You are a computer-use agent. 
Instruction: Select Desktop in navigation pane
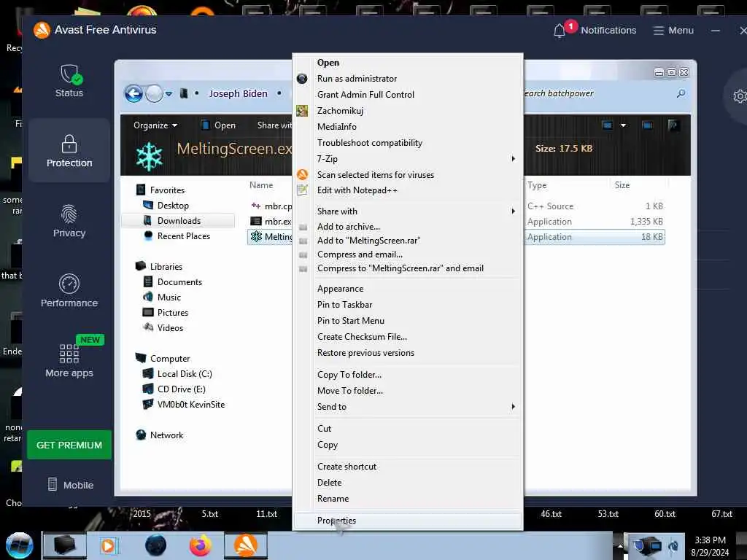(166, 205)
